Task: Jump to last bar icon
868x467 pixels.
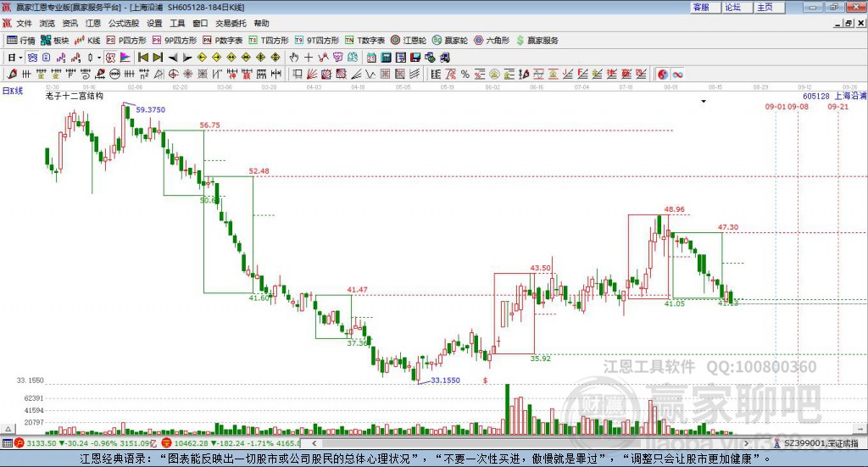Action: pos(158,58)
